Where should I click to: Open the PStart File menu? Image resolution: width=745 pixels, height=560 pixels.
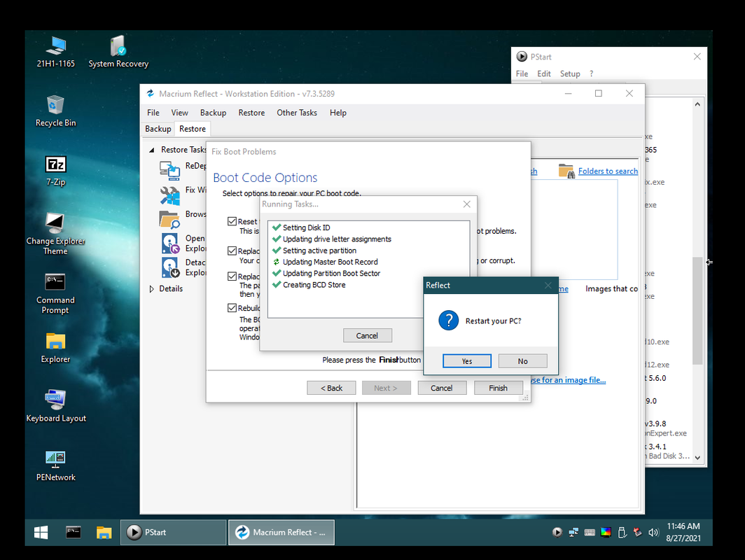pos(522,73)
